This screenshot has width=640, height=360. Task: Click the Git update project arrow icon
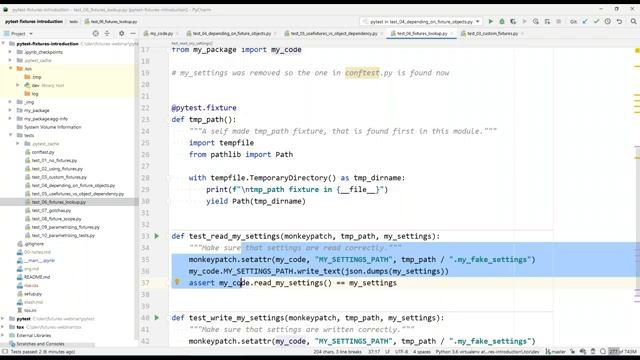[x=585, y=21]
